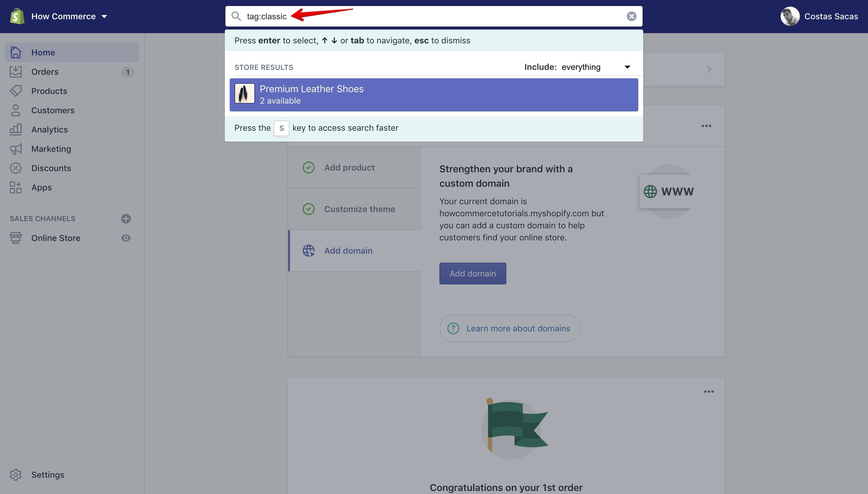
Task: Click the SALES CHANNELS heading
Action: (x=42, y=218)
